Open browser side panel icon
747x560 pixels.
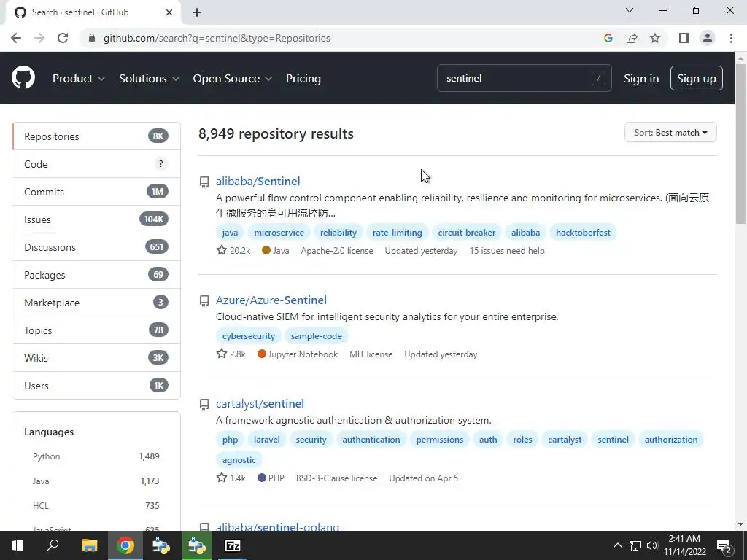[684, 38]
